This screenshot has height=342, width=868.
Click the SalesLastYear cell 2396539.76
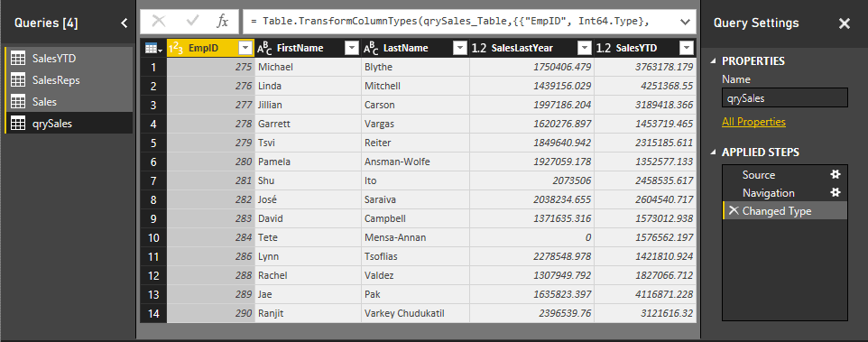point(532,314)
